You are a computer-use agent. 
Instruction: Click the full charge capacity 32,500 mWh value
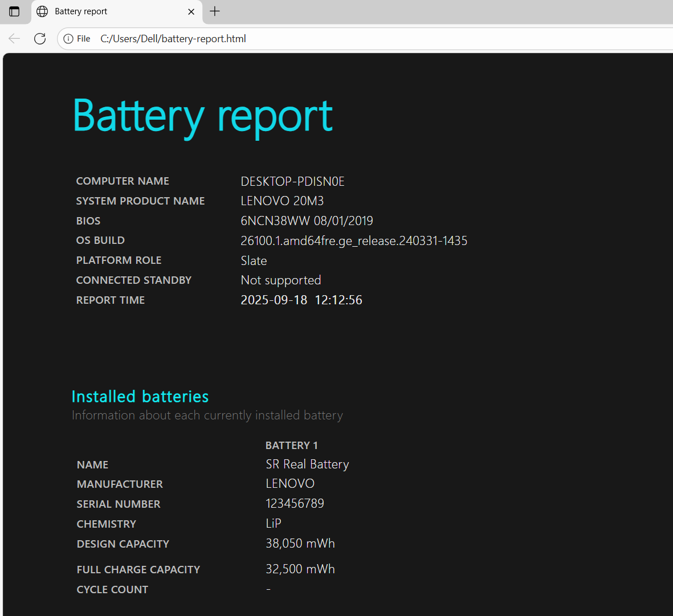pos(300,569)
